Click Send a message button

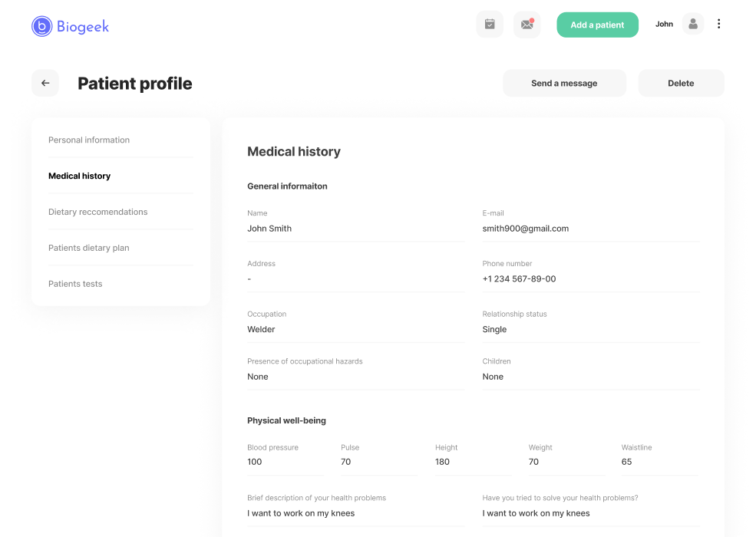coord(564,83)
